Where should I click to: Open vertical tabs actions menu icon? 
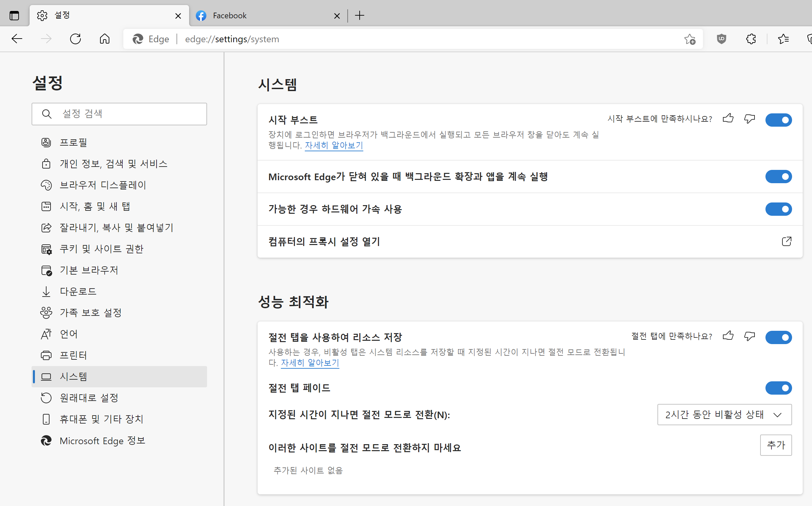point(14,15)
